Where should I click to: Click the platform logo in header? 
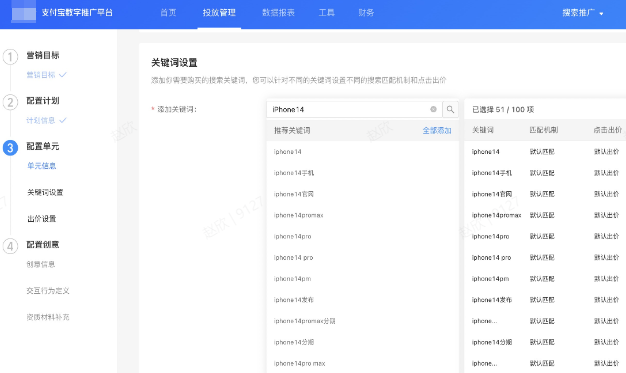[24, 12]
